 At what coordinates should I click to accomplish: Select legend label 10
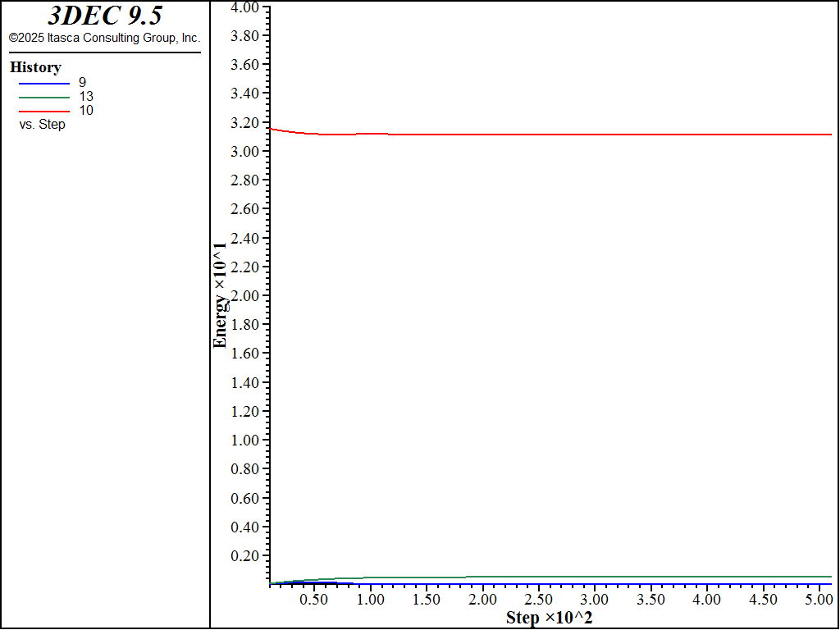pyautogui.click(x=85, y=111)
